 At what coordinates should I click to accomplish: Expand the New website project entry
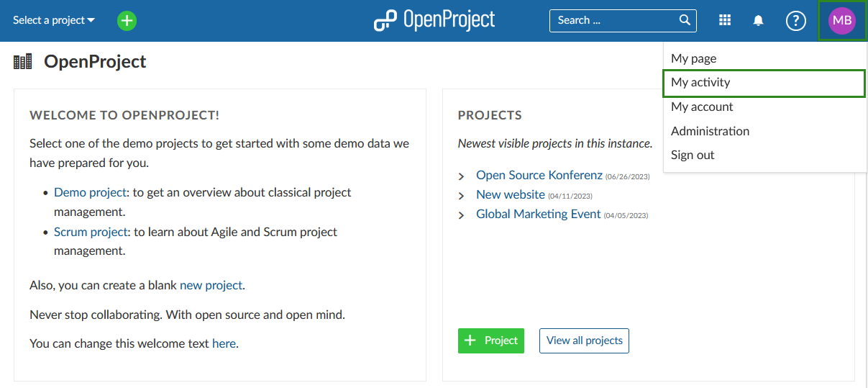coord(462,196)
